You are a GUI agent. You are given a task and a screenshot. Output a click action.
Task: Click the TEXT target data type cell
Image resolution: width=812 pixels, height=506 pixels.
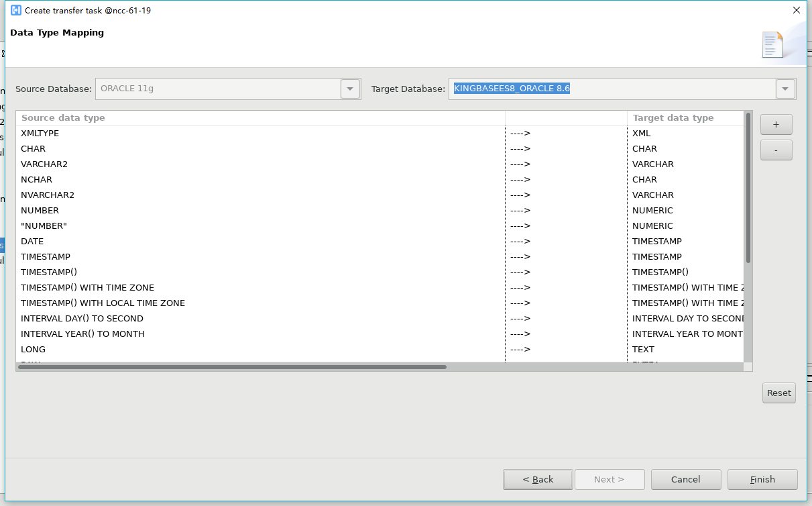tap(685, 349)
